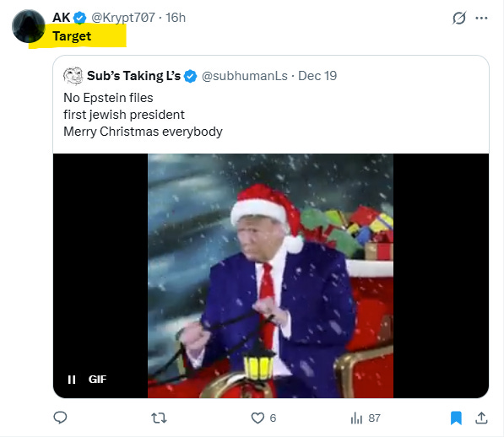The height and width of the screenshot is (437, 504).
Task: Open Sub's Taking L's profile name
Action: pyautogui.click(x=133, y=76)
